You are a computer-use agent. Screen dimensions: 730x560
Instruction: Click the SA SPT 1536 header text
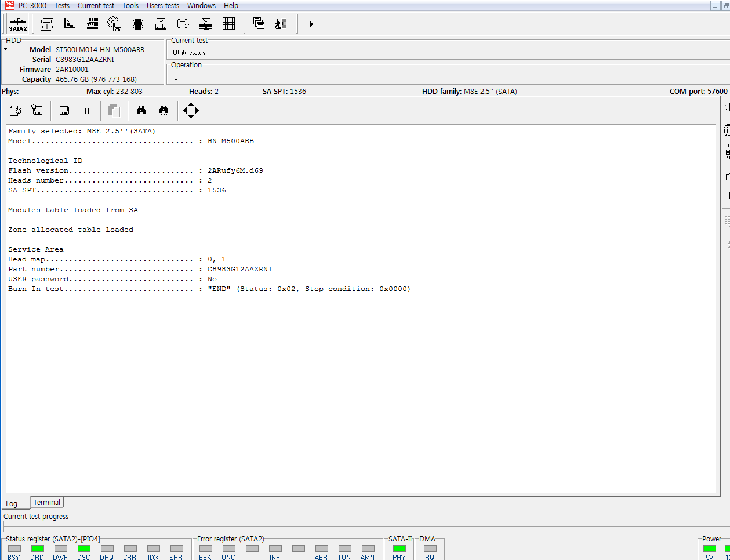tap(284, 92)
